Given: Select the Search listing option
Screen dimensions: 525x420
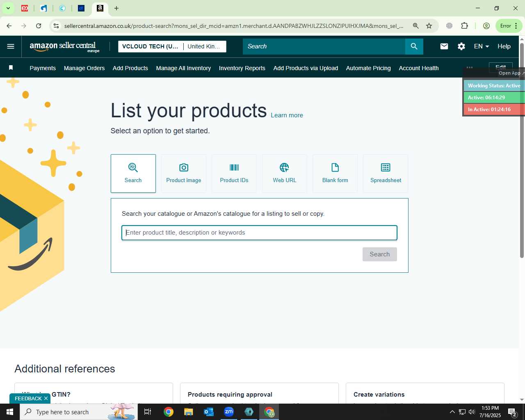Looking at the screenshot, I should click(x=133, y=173).
